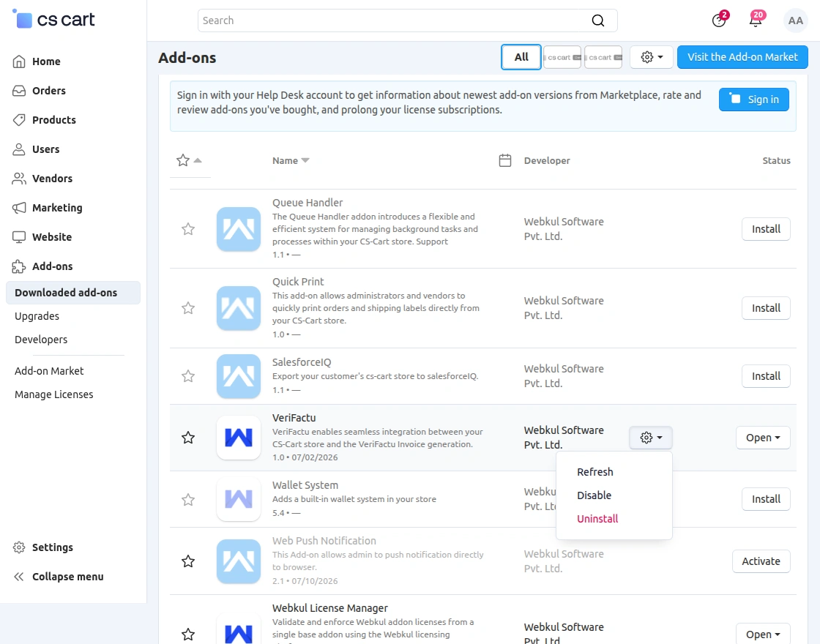Viewport: 820px width, 644px height.
Task: Toggle favorite star for Queue Handler
Action: pyautogui.click(x=188, y=229)
